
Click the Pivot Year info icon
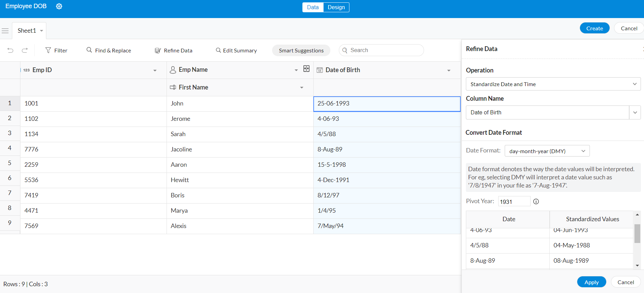pos(536,201)
